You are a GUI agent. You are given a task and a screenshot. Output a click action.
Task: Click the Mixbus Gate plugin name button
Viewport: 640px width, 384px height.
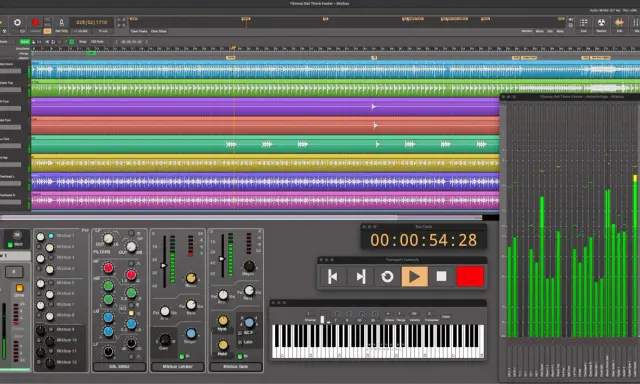click(x=236, y=367)
